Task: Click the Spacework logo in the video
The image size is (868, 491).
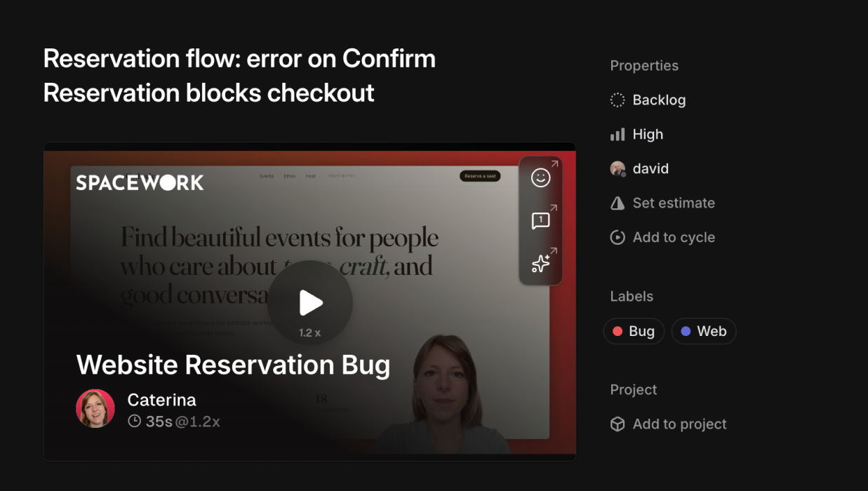Action: click(140, 182)
